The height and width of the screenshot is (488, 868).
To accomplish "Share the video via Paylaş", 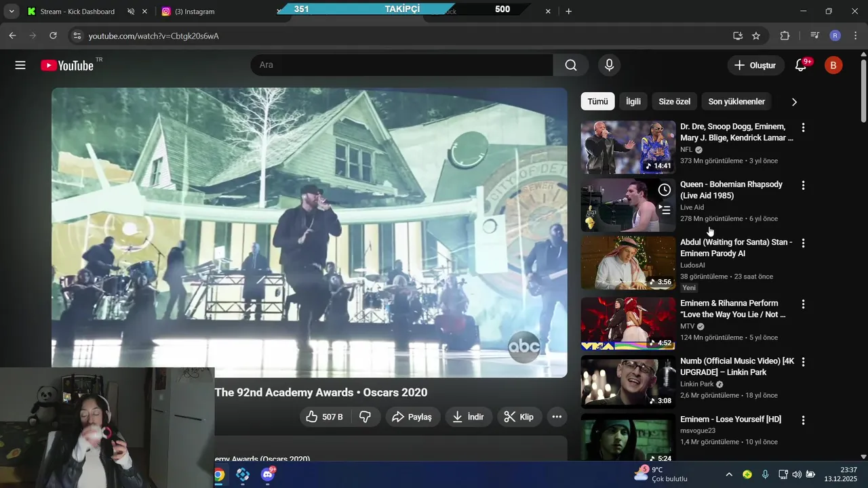I will (x=412, y=417).
